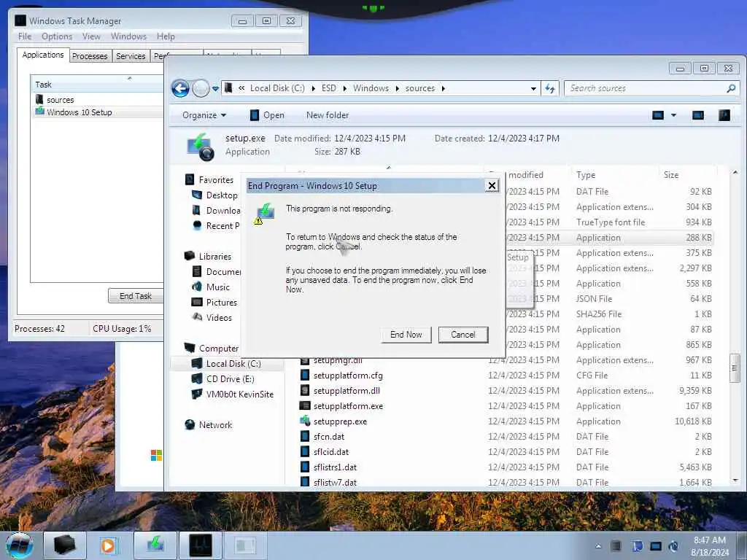
Task: Click the setup.exe icon in details pane
Action: click(200, 146)
